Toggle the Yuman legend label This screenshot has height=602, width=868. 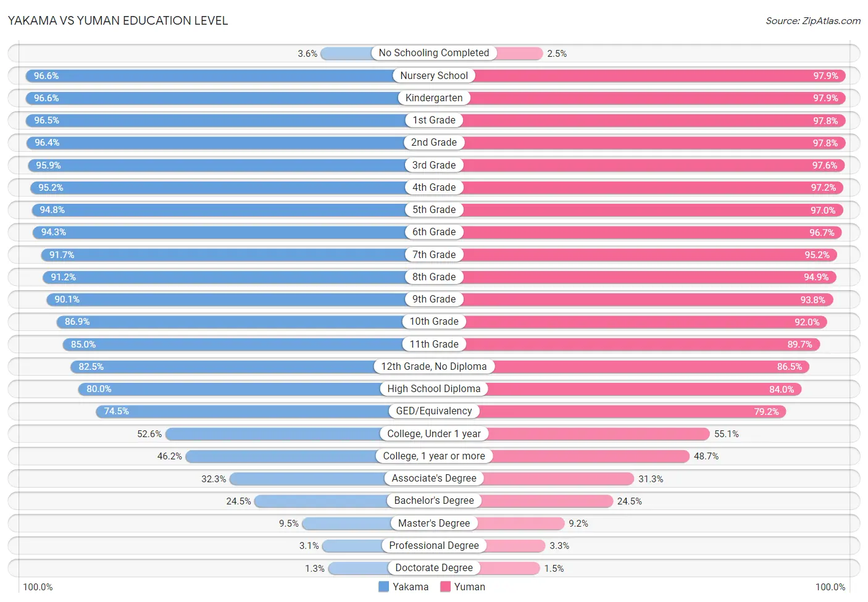(x=470, y=587)
